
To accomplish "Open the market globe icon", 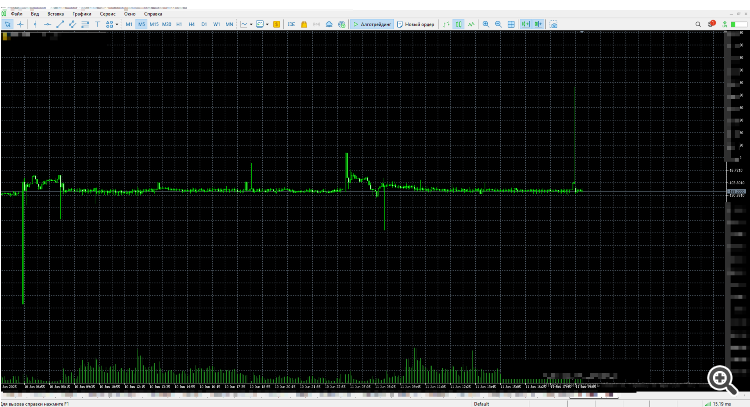I will [x=342, y=24].
